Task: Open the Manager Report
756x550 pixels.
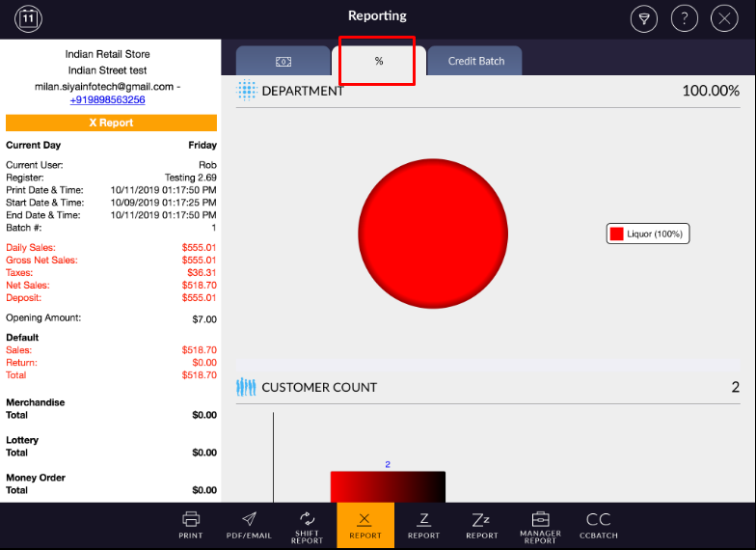Action: click(540, 525)
